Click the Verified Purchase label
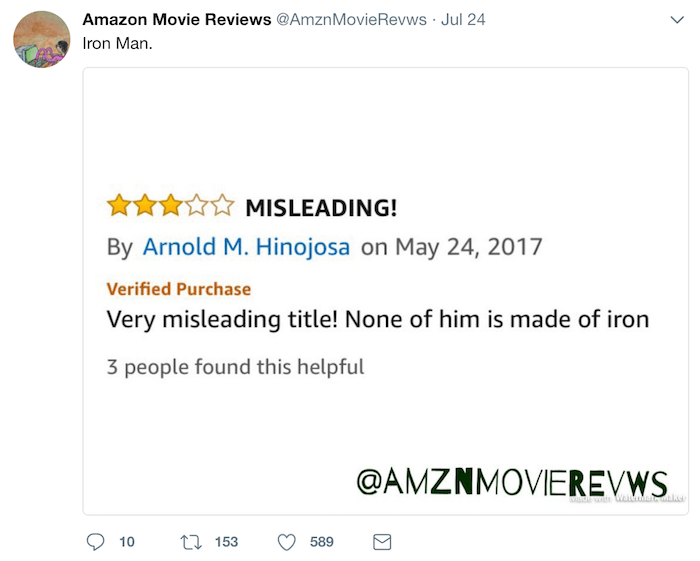The width and height of the screenshot is (700, 561). tap(179, 289)
